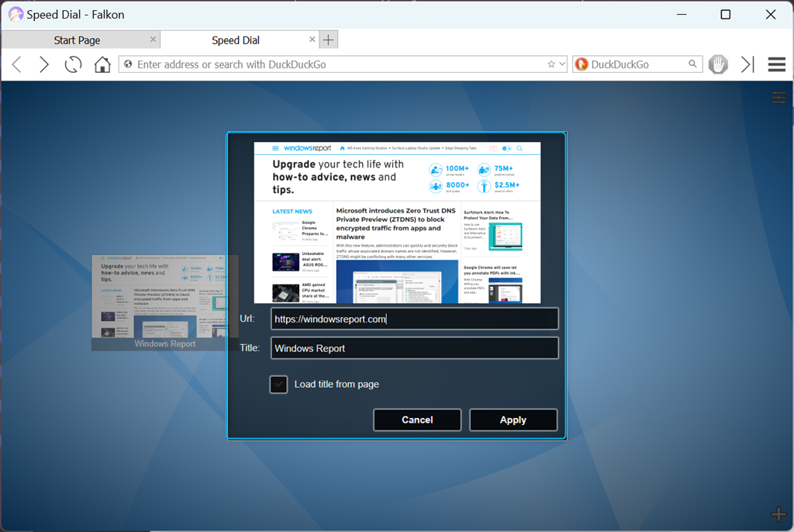Go forward with the forward arrow
The width and height of the screenshot is (794, 532).
[44, 65]
